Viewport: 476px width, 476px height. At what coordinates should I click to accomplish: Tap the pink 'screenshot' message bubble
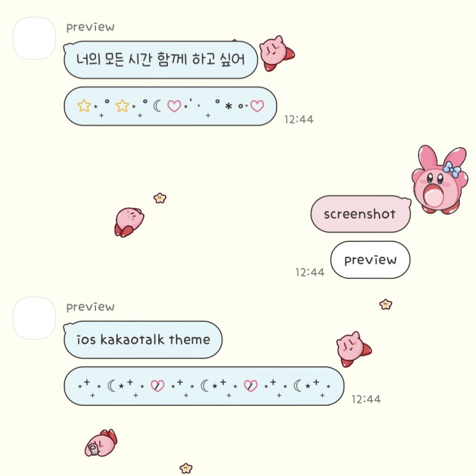(x=360, y=214)
